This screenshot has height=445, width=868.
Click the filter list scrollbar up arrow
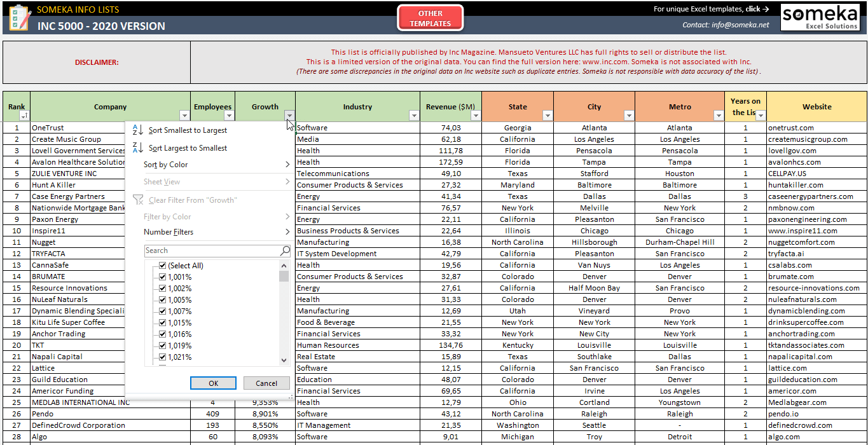(x=284, y=265)
